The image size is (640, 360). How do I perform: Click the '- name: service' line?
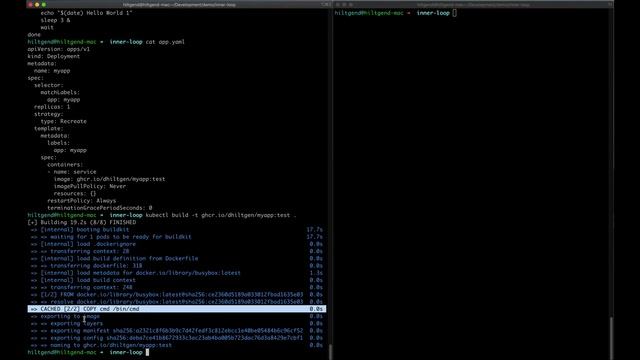tap(71, 172)
